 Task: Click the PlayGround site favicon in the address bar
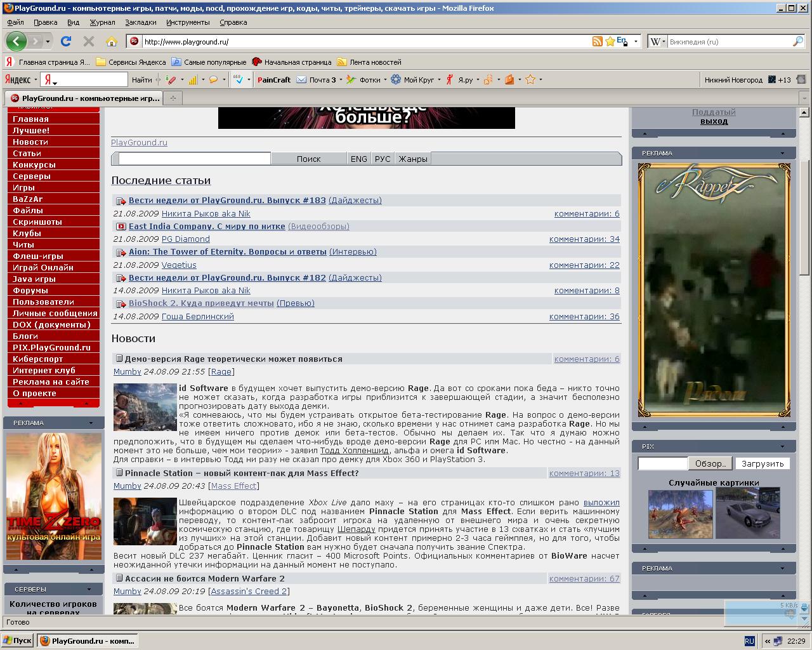134,41
